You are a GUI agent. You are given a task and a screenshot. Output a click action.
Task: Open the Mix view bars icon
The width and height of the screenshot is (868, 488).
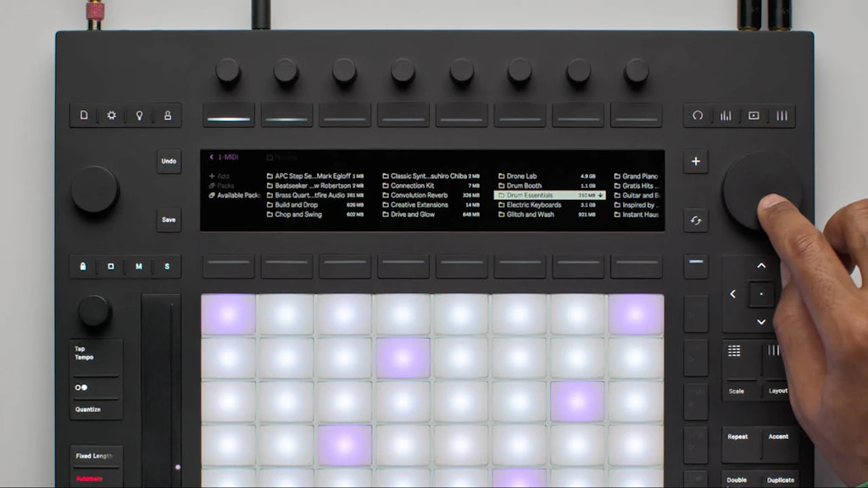[x=726, y=115]
